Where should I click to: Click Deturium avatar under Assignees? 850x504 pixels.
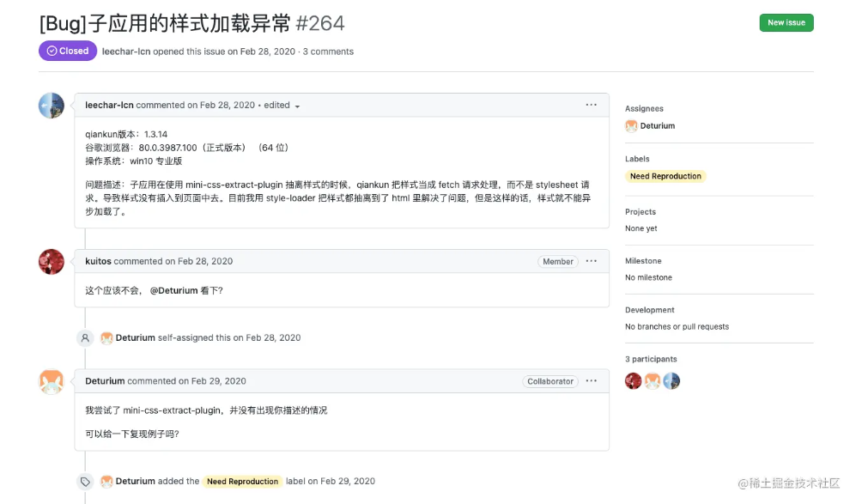pyautogui.click(x=631, y=125)
